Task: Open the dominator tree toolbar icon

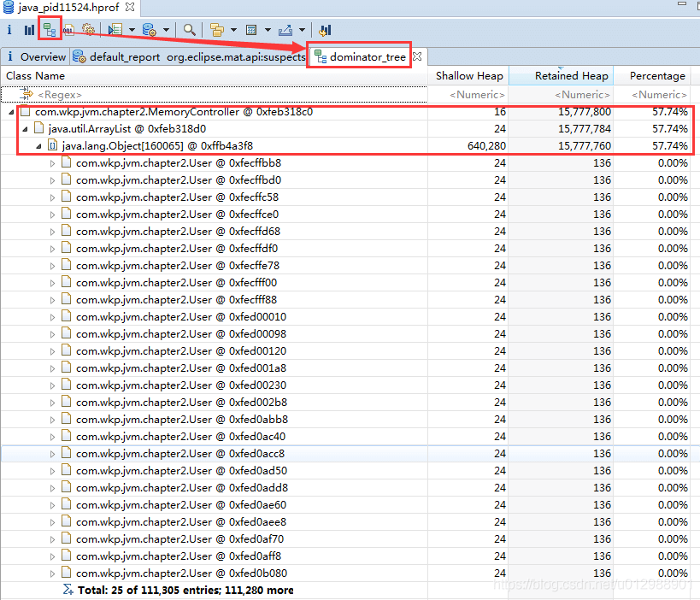Action: [x=49, y=29]
